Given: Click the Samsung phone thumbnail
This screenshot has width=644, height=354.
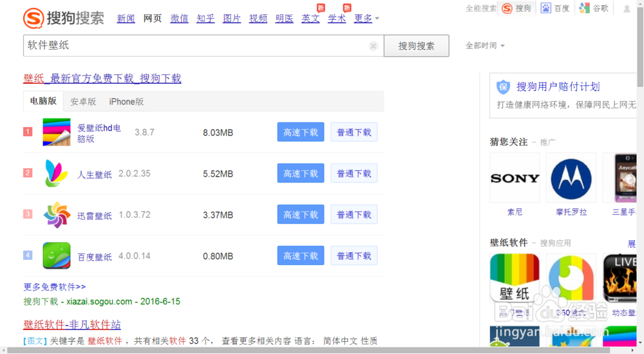Looking at the screenshot, I should [620, 177].
